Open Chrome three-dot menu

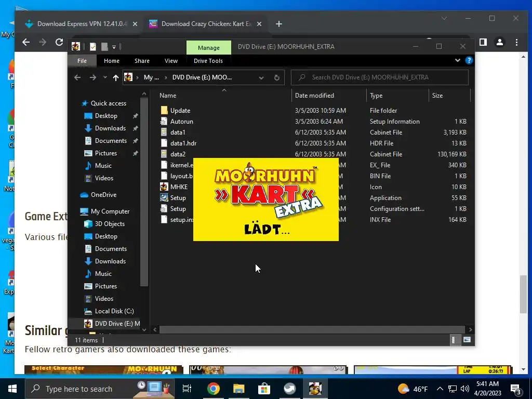(x=516, y=42)
